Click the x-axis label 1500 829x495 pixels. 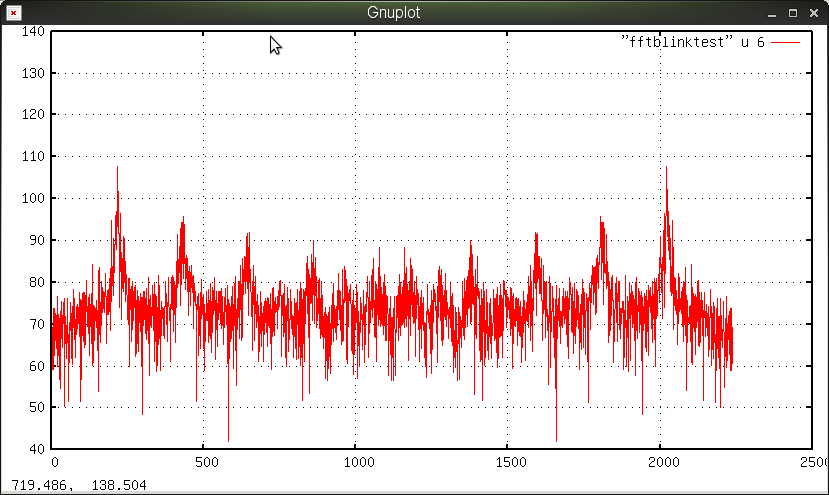510,463
